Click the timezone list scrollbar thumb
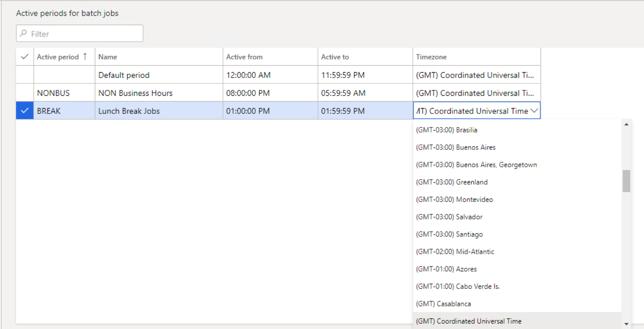Image resolution: width=644 pixels, height=329 pixels. coord(626,181)
